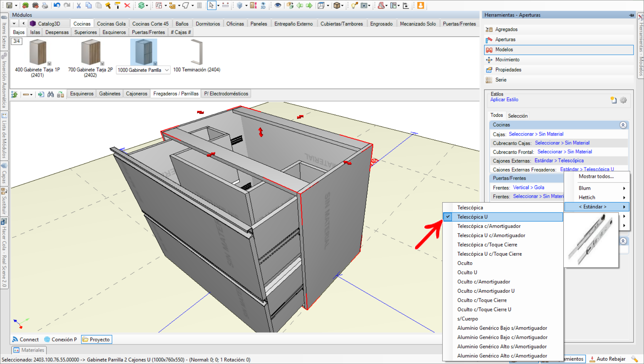Switch to the Cajoneros tab
Viewport: 644px width, 364px height.
coord(136,94)
